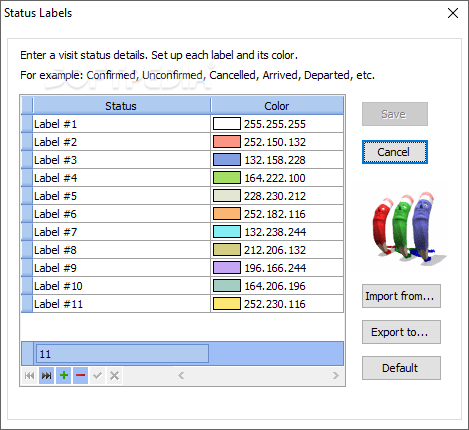Click the record count field showing 11
The height and width of the screenshot is (430, 469).
[x=122, y=354]
